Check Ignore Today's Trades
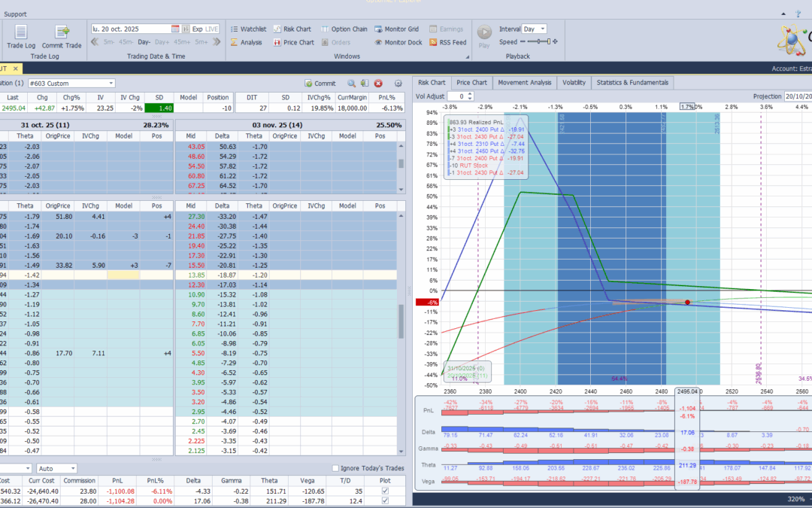This screenshot has height=508, width=812. 335,468
